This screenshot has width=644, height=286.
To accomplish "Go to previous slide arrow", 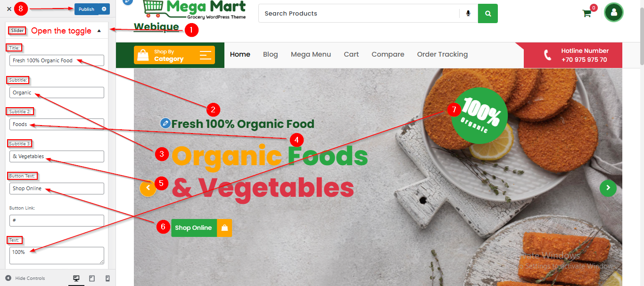I will pyautogui.click(x=148, y=188).
